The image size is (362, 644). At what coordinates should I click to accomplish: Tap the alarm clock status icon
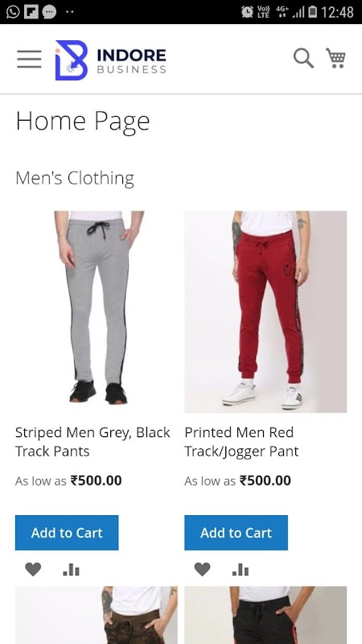pos(247,11)
